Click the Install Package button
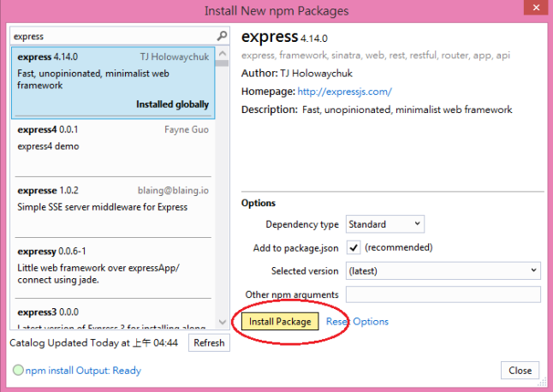 coord(280,322)
